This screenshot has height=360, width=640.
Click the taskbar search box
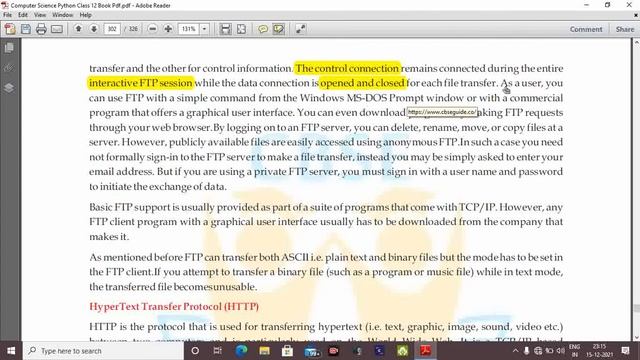click(104, 351)
